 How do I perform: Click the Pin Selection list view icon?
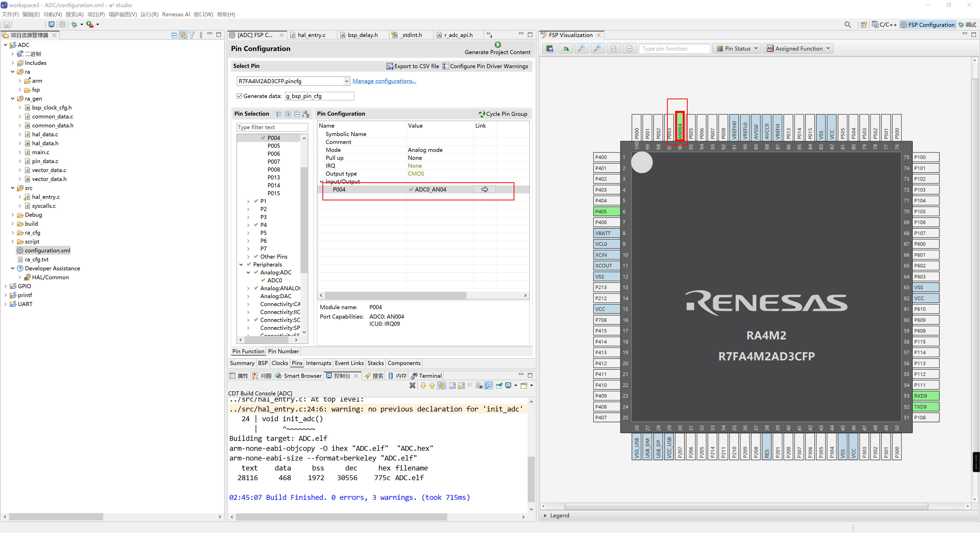pyautogui.click(x=279, y=114)
